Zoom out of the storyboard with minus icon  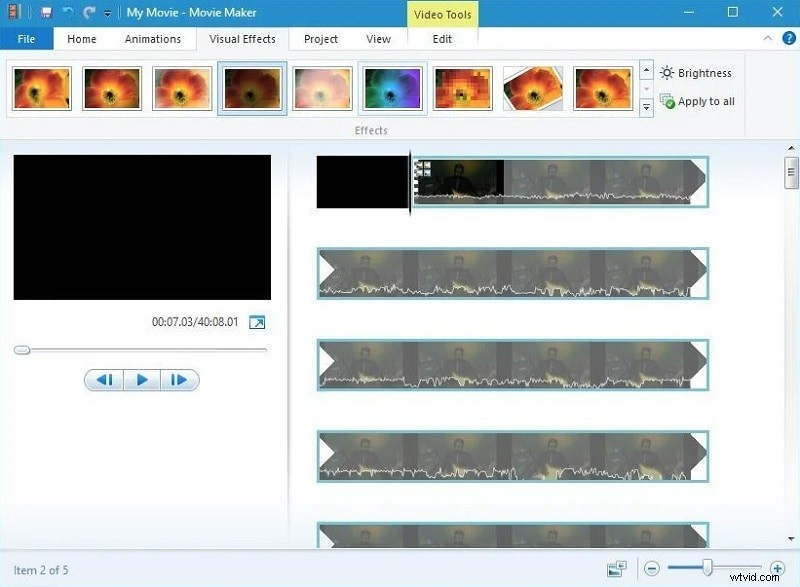652,567
